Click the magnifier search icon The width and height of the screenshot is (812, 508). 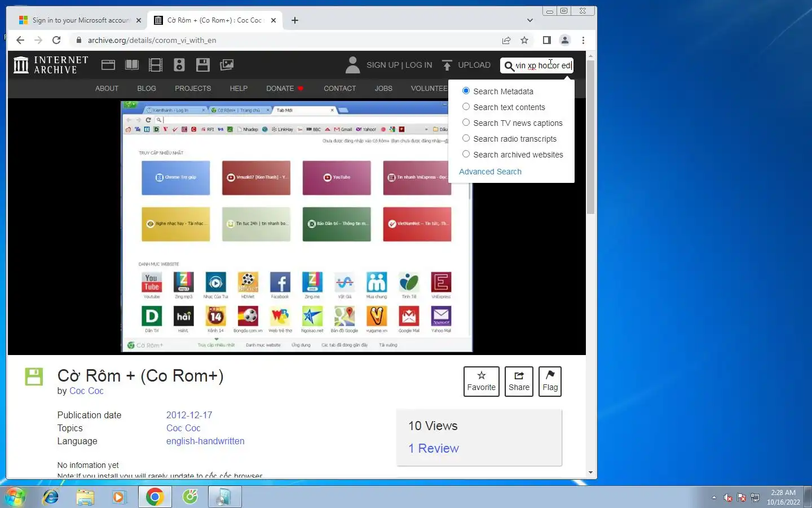509,66
